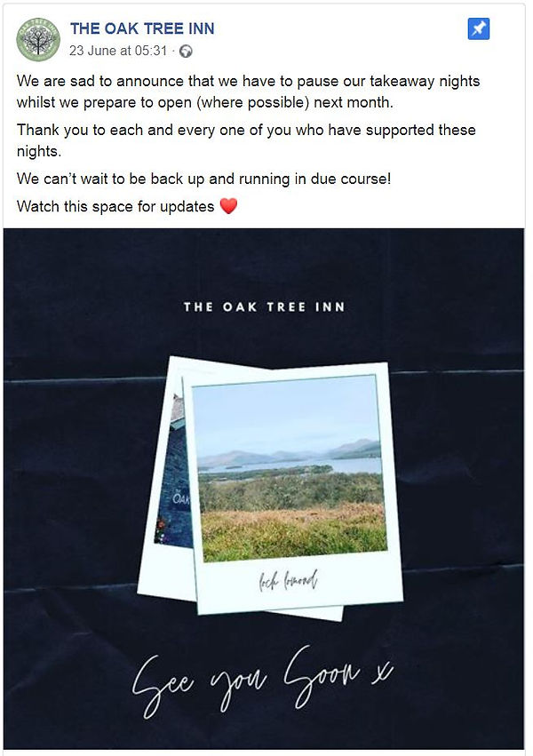Viewport: 533px width, 756px height.
Task: Click the red heart emoji
Action: tap(228, 207)
